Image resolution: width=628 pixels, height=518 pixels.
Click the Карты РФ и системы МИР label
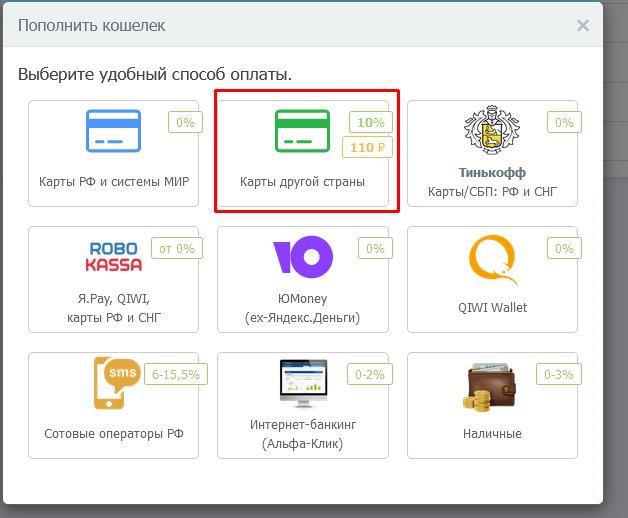[114, 181]
